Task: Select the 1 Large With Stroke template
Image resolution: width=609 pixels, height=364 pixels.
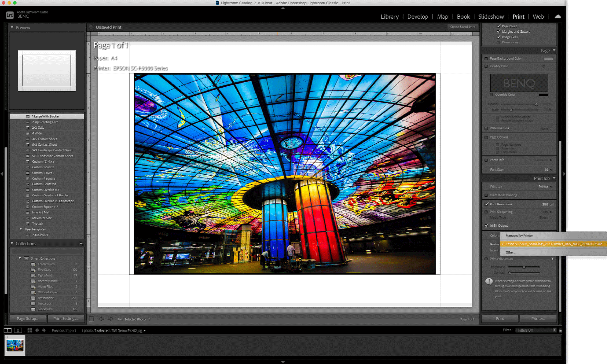Action: [45, 116]
